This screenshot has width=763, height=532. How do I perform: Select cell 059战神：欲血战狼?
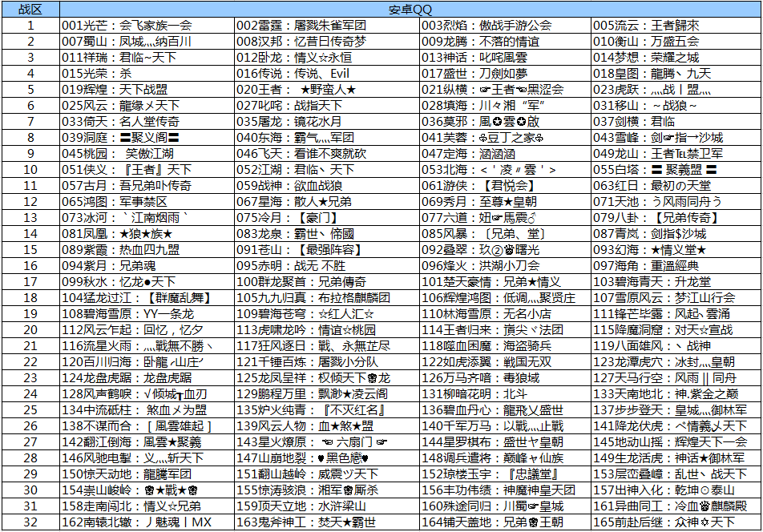point(327,186)
